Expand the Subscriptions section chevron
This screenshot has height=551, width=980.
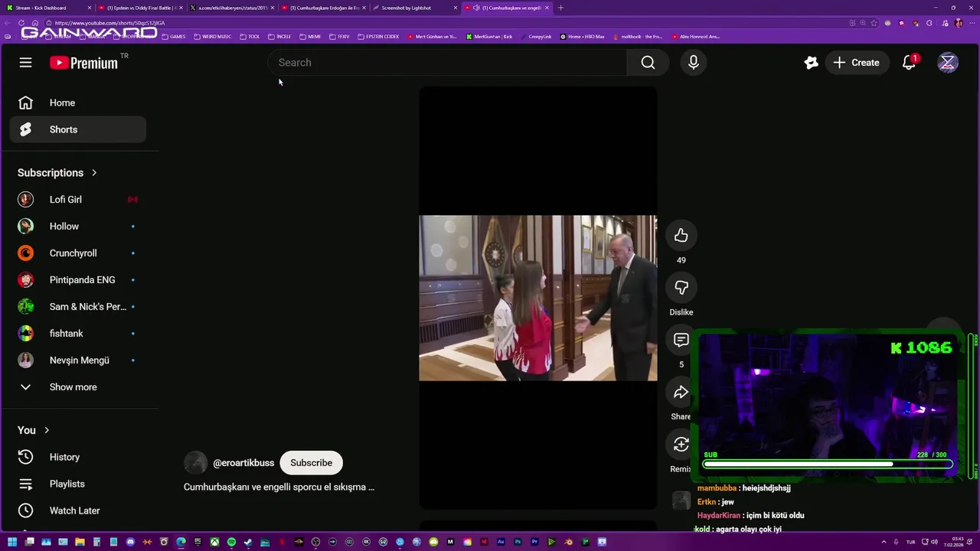(x=94, y=173)
